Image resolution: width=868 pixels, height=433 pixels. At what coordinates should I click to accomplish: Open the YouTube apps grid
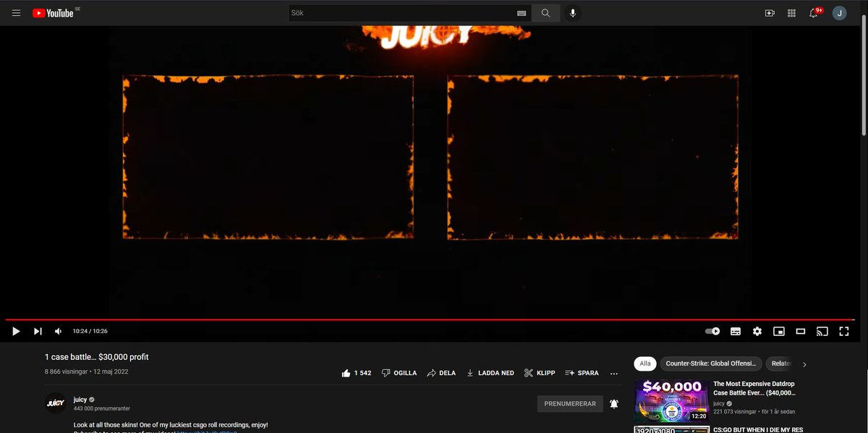click(x=791, y=13)
